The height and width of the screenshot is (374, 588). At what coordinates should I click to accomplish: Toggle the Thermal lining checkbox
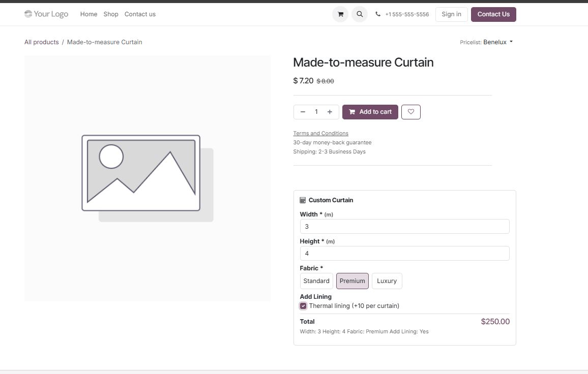point(303,306)
